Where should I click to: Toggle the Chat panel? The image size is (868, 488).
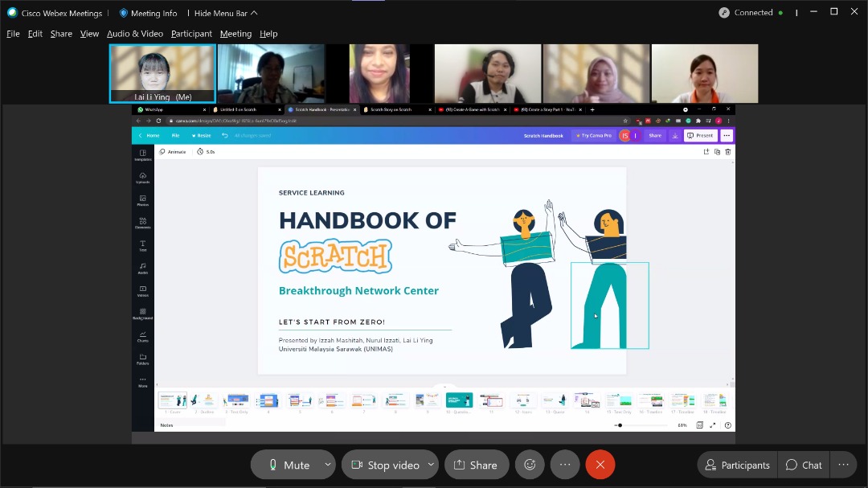click(804, 465)
